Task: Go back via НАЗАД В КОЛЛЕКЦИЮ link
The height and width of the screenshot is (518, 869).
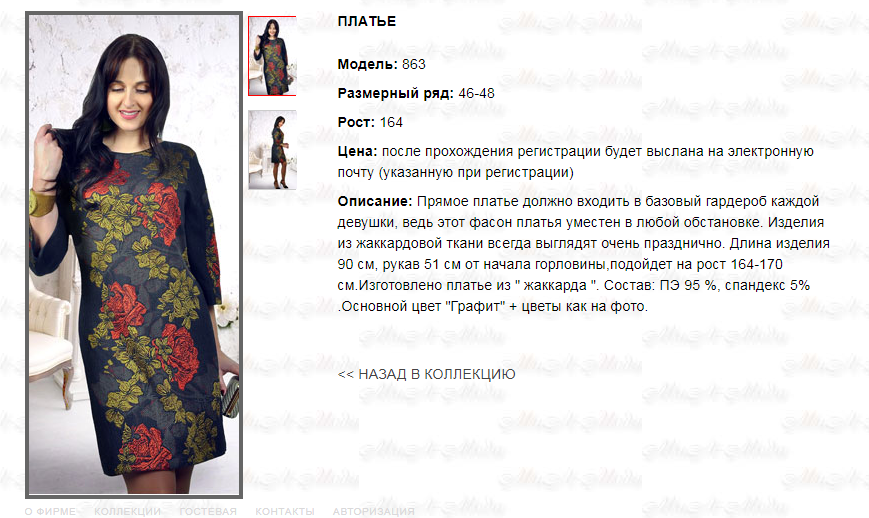Action: coord(426,374)
